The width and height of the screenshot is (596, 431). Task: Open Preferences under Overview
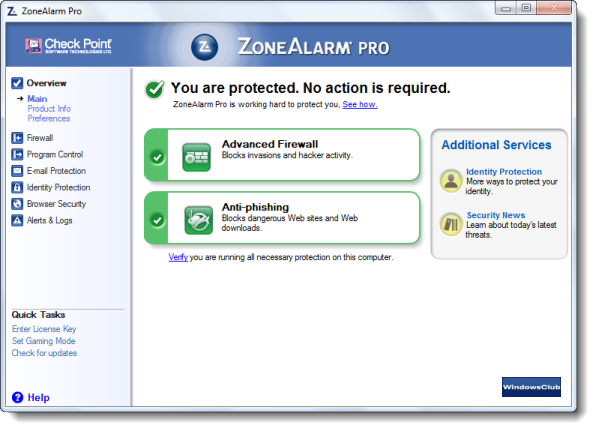click(x=49, y=119)
